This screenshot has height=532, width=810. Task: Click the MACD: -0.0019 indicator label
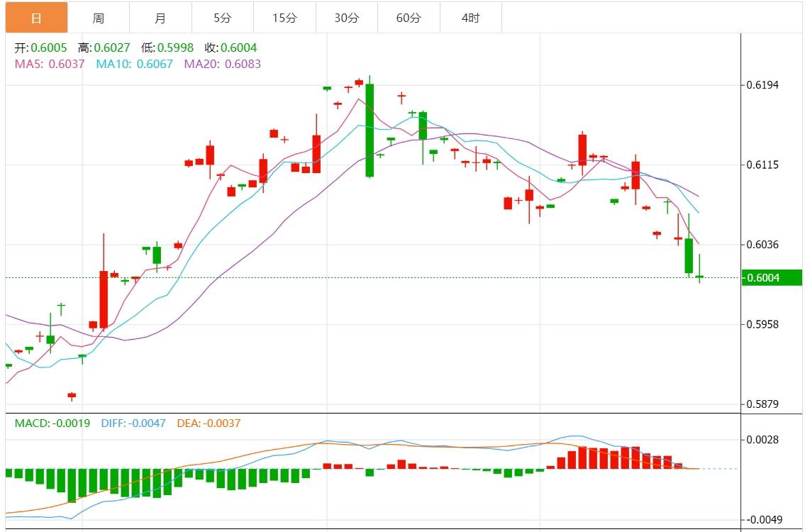[x=52, y=423]
